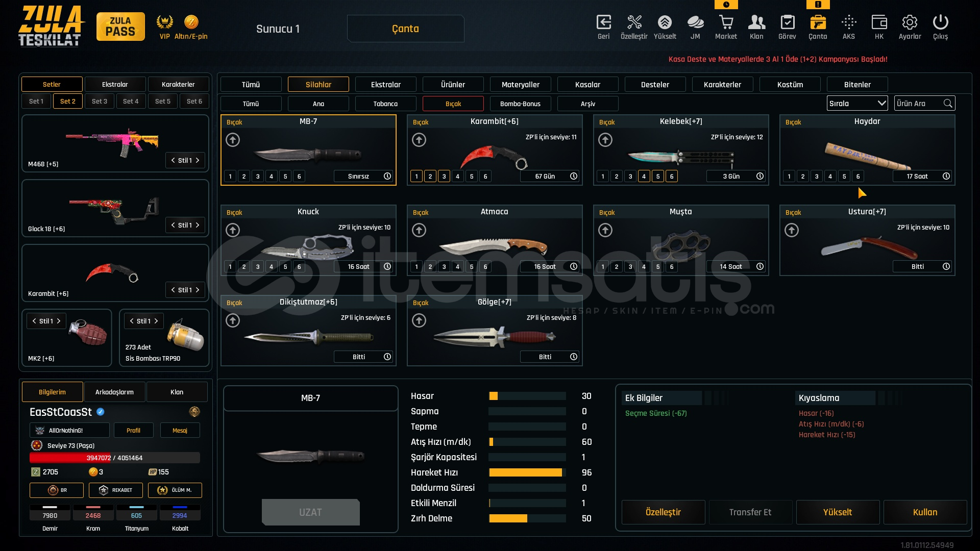Click the Ürün Ara search field
Image resolution: width=980 pixels, height=551 pixels.
[919, 103]
